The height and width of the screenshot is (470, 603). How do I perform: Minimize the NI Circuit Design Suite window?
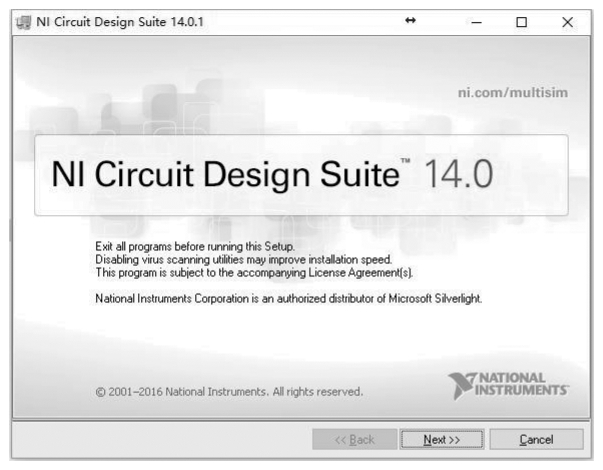476,22
